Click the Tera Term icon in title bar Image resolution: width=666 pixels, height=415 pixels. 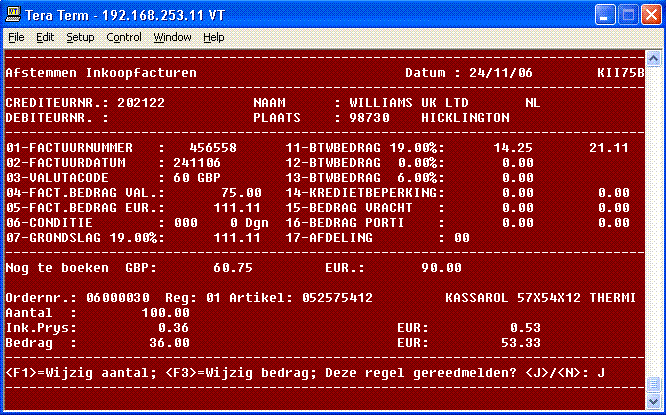pos(13,15)
